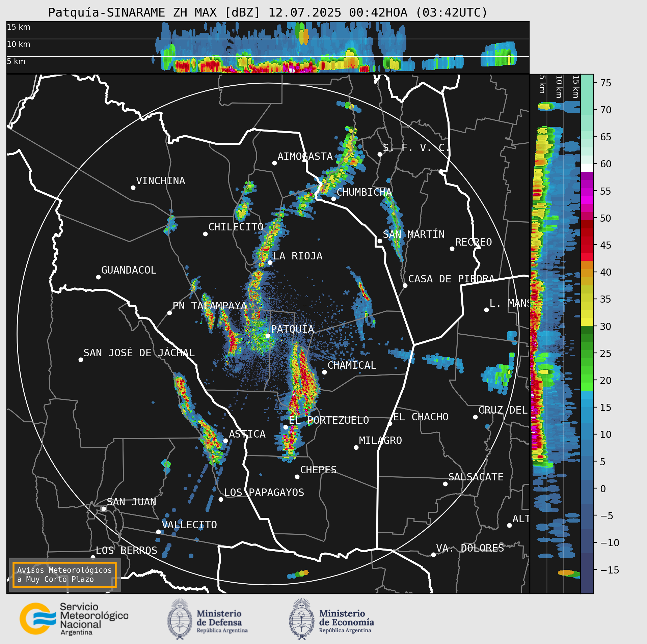Click the 60 dBZ white color band
This screenshot has width=647, height=644.
(x=587, y=168)
